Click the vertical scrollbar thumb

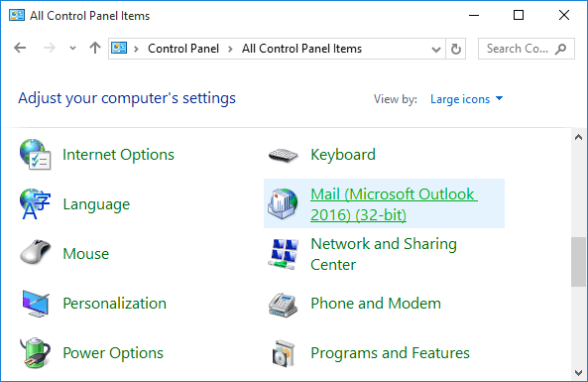tap(579, 262)
